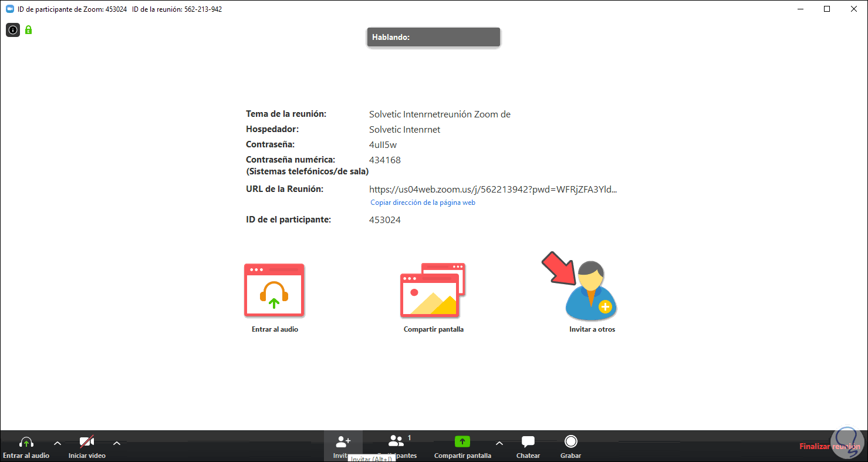Click the green Compartir pantalla toolbar button
This screenshot has height=462, width=868.
462,447
